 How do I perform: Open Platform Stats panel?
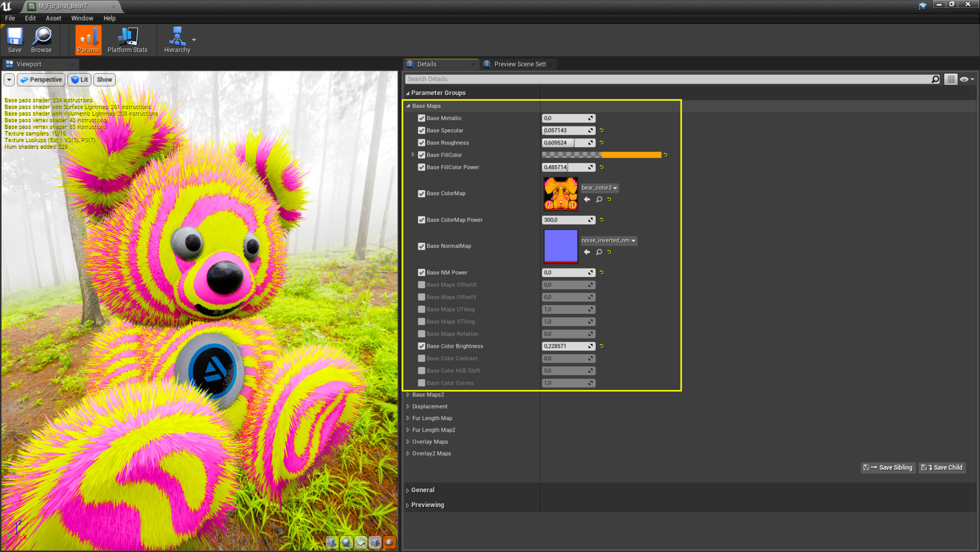[x=127, y=40]
